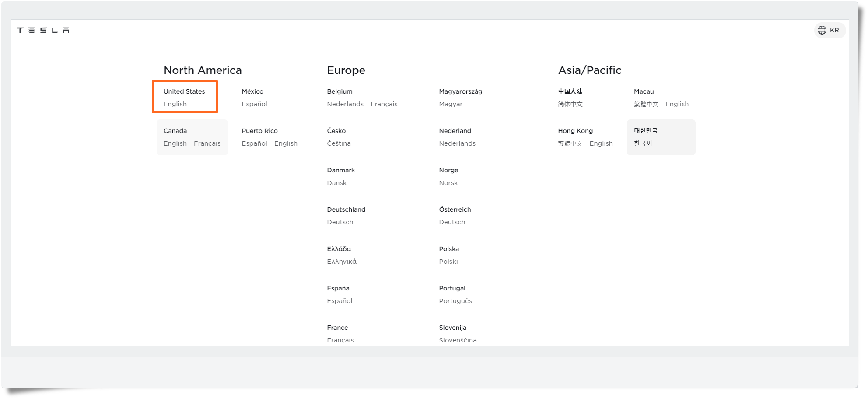Select Español under Puerto Rico
Screen dimensions: 868x398
pyautogui.click(x=254, y=143)
